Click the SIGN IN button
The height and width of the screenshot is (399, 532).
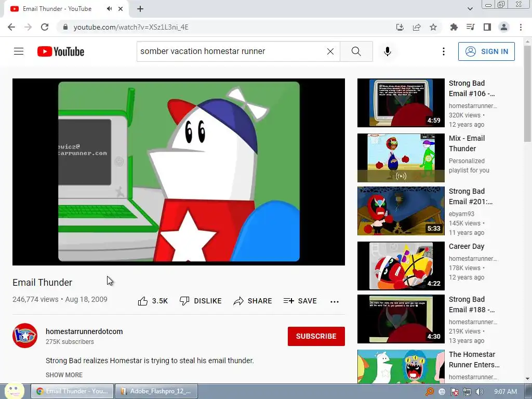486,51
